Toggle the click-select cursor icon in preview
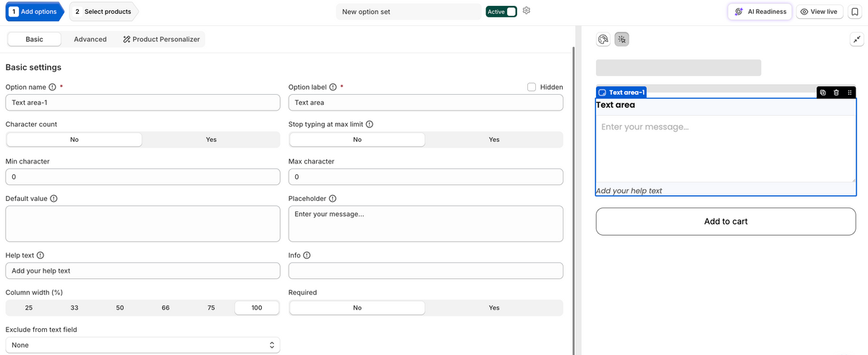The height and width of the screenshot is (355, 868). (622, 40)
